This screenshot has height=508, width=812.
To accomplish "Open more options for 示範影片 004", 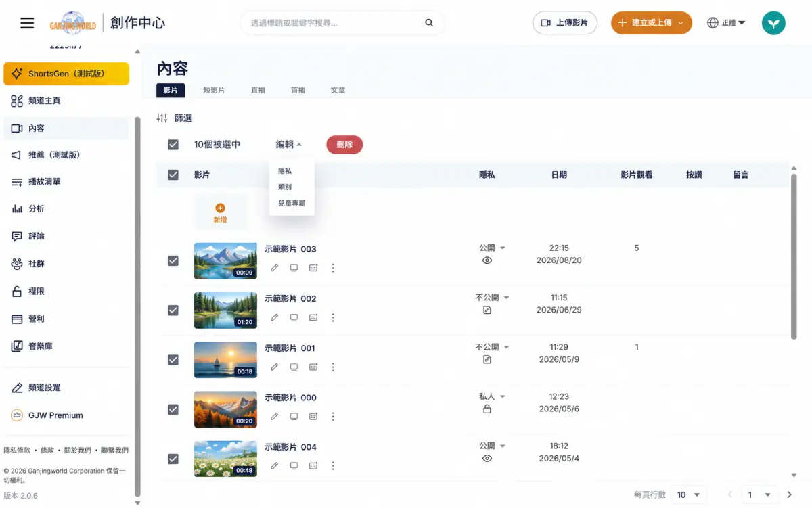I will pyautogui.click(x=333, y=465).
